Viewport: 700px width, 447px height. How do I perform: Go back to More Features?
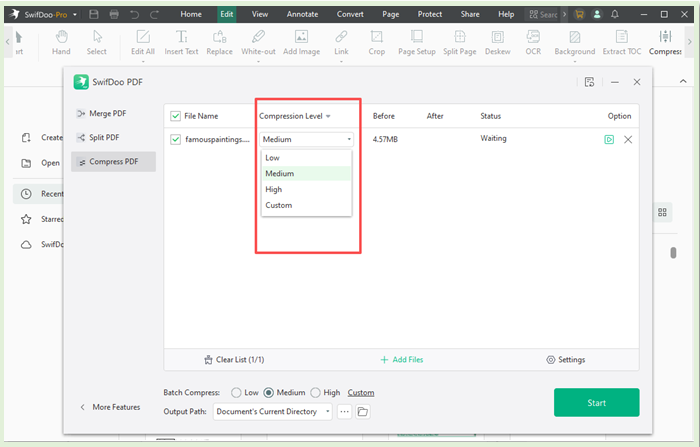click(110, 407)
